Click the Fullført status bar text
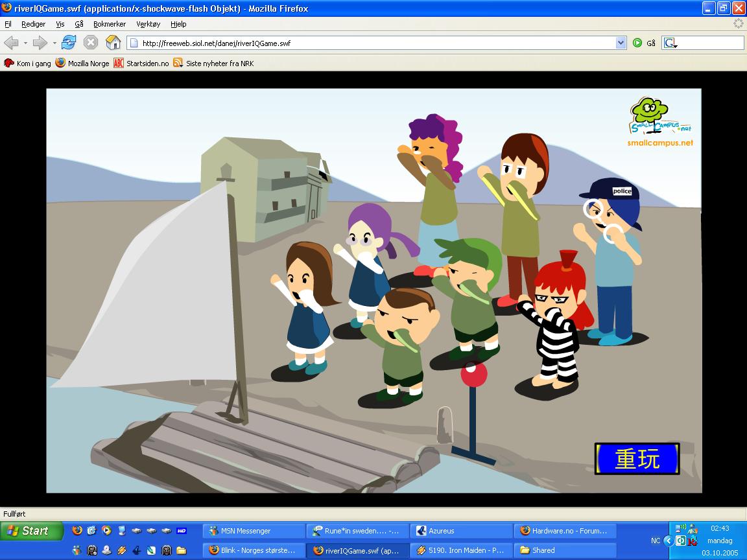This screenshot has height=560, width=747. [x=14, y=514]
